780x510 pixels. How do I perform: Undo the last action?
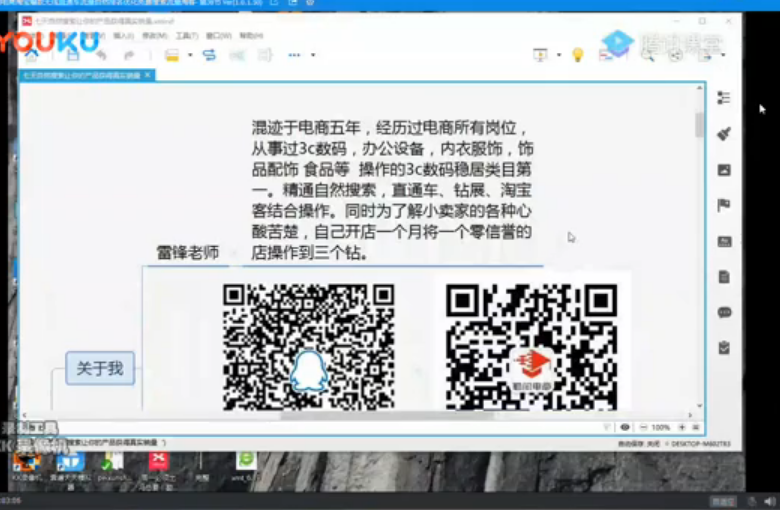click(101, 55)
